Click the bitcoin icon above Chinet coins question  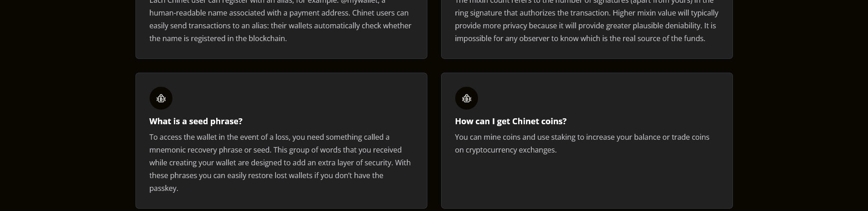click(467, 98)
